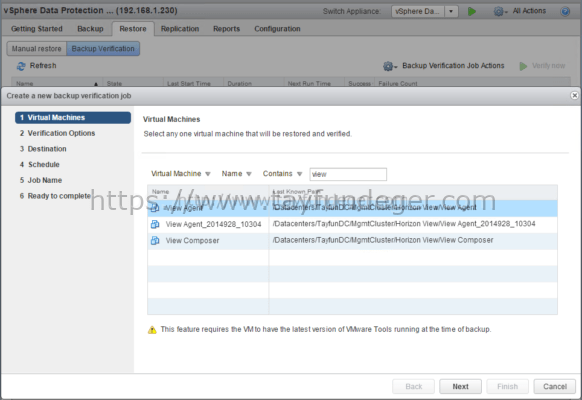Select wizard step 2 Verification Options
Viewport: 582px width, 400px height.
coord(58,133)
